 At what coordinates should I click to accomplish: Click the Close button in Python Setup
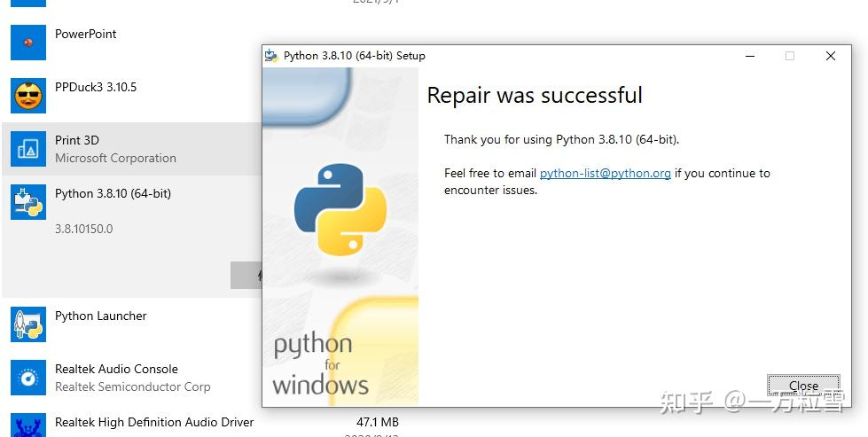pos(803,386)
